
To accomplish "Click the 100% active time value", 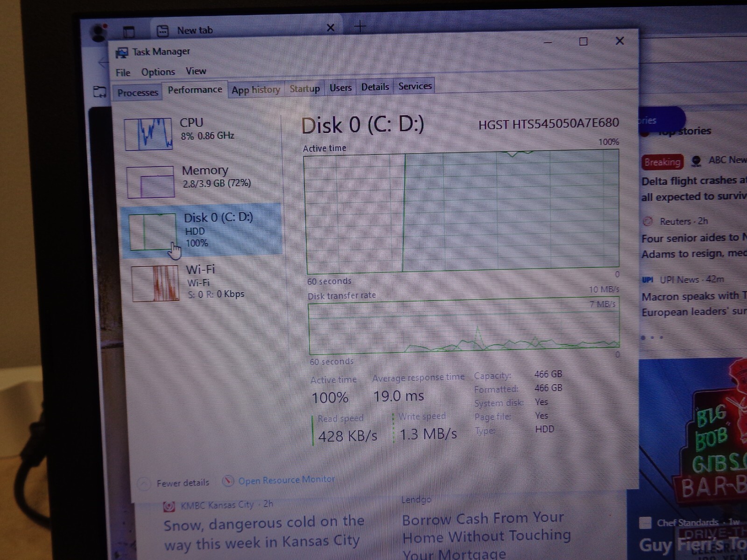I will click(x=330, y=398).
